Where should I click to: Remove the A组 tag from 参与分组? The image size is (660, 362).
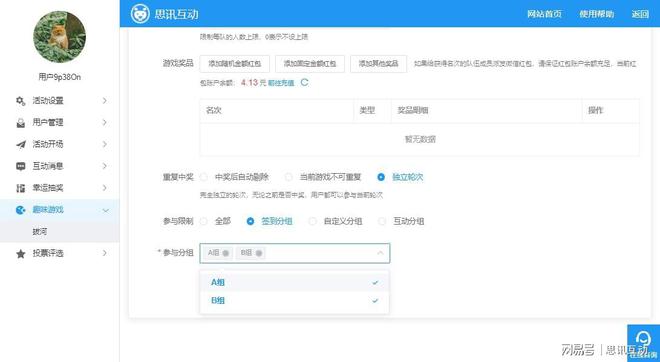(x=226, y=253)
